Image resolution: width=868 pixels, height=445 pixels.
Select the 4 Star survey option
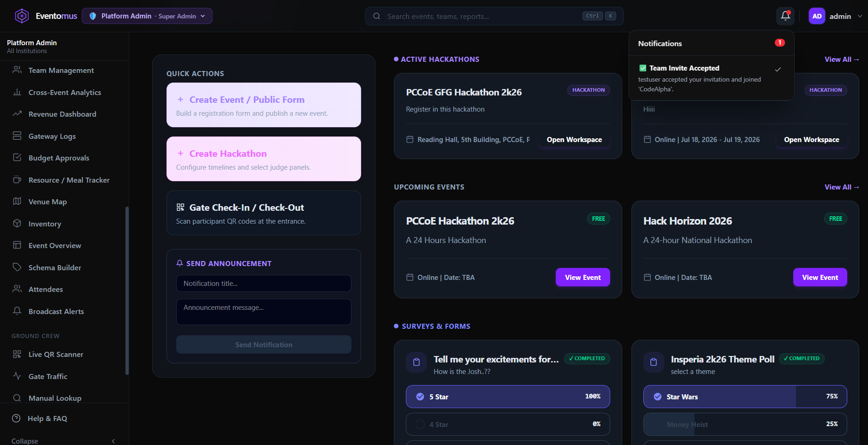tap(508, 424)
